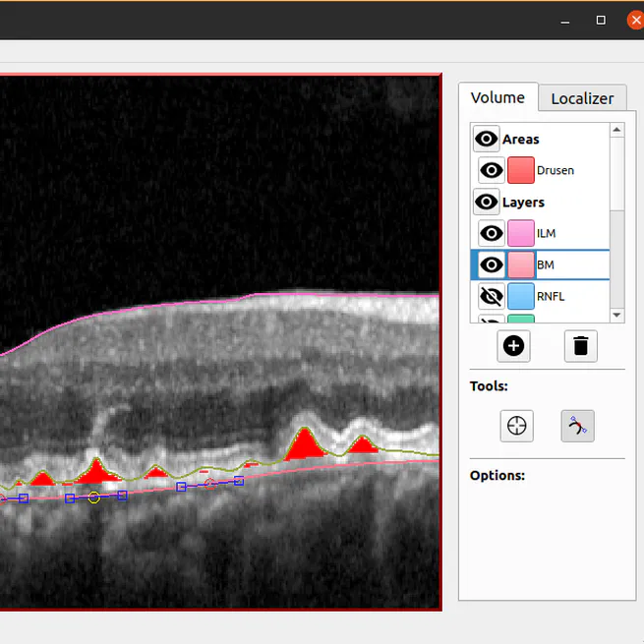Open the Volume tab

[498, 97]
